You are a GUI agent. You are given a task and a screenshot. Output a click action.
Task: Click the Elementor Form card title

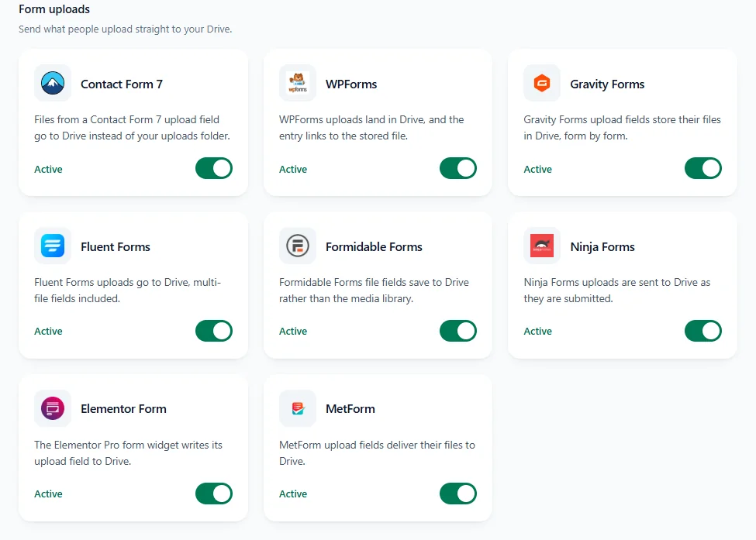(123, 409)
